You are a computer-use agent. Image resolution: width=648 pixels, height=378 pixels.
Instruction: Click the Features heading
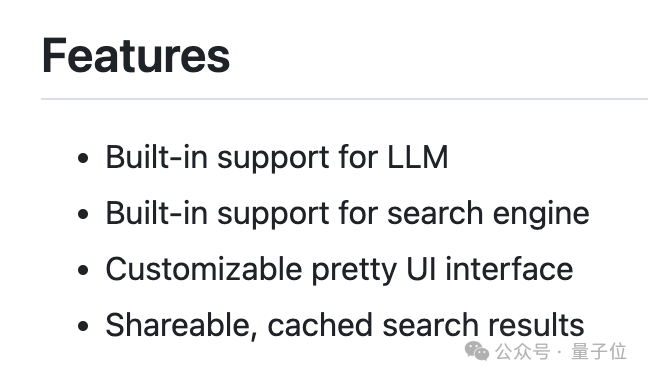136,55
